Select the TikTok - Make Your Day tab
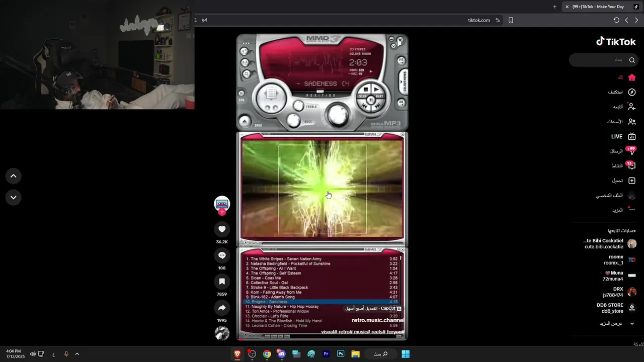The height and width of the screenshot is (362, 644). click(x=602, y=7)
